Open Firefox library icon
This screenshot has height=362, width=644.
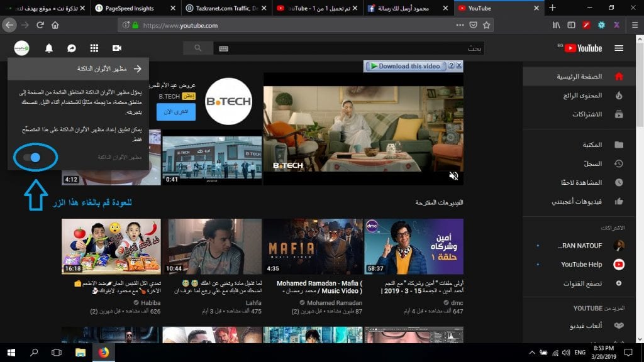point(556,25)
